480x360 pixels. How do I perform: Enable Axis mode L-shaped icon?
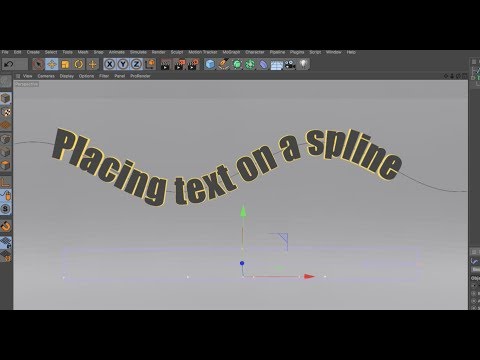click(x=5, y=182)
